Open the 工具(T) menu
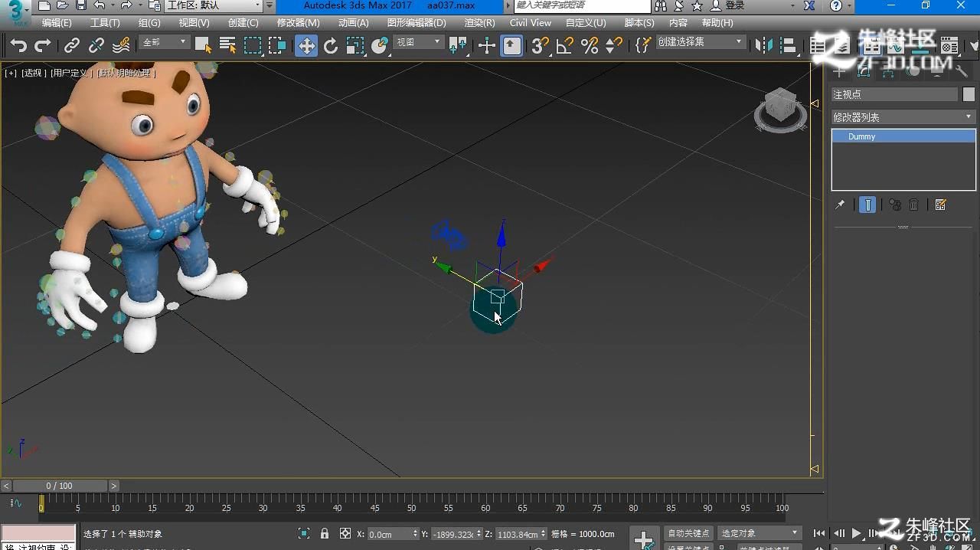Screen dimensions: 980x550 click(105, 23)
